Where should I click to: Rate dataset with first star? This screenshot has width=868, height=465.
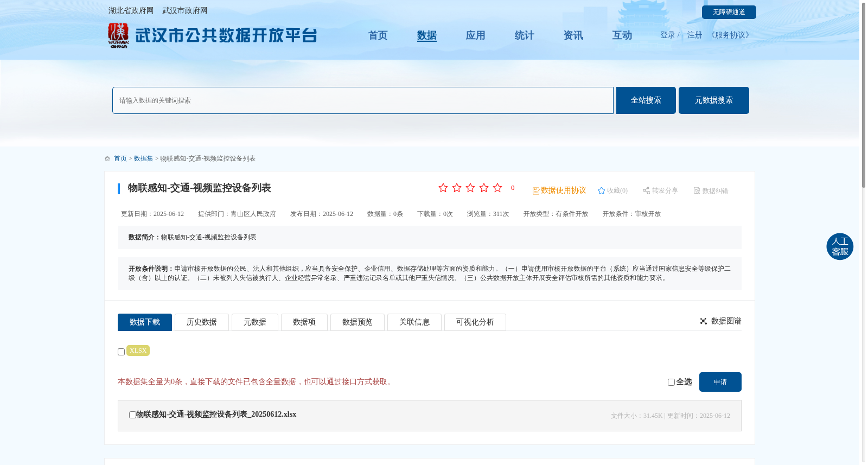pyautogui.click(x=443, y=188)
